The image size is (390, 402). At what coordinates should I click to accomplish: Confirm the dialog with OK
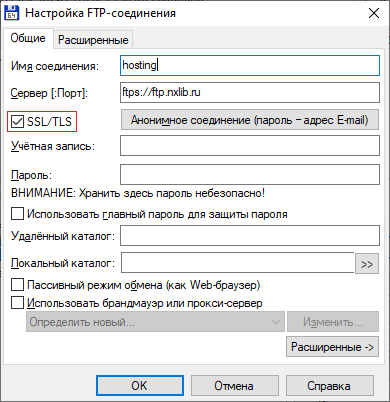pos(140,386)
